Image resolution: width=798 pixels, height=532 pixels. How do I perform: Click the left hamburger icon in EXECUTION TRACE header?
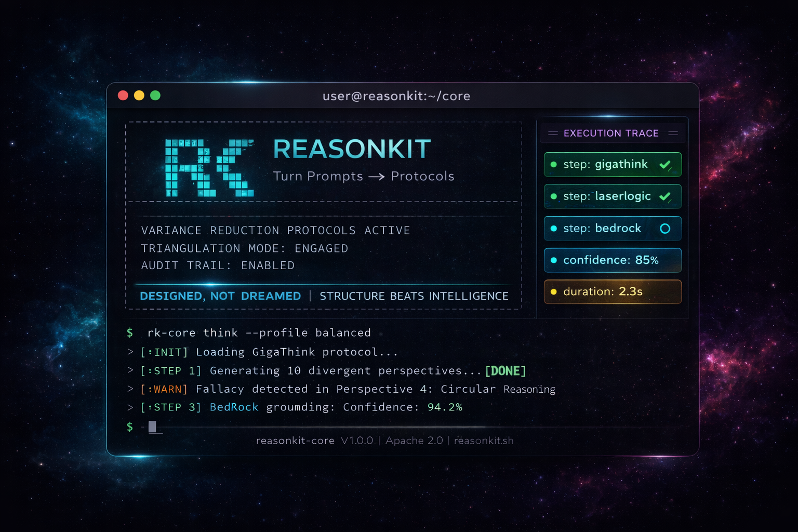coord(553,133)
